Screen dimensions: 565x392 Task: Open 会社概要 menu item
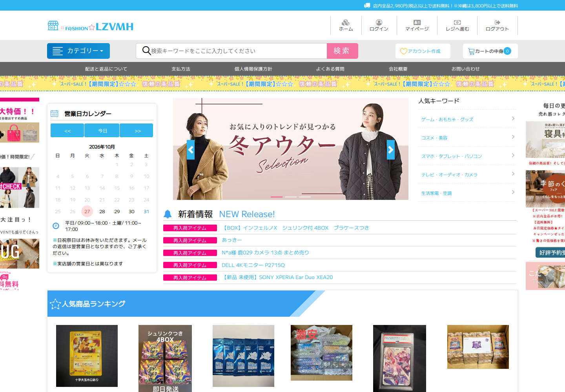pos(398,69)
